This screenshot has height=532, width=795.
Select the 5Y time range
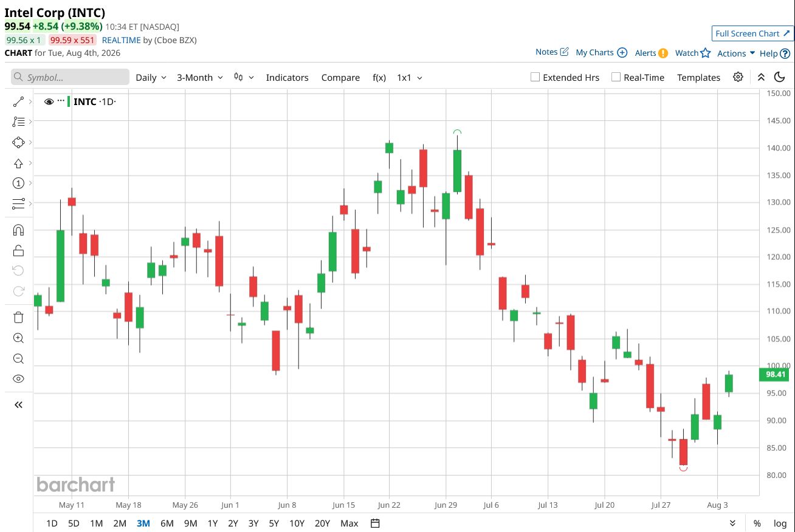[274, 523]
